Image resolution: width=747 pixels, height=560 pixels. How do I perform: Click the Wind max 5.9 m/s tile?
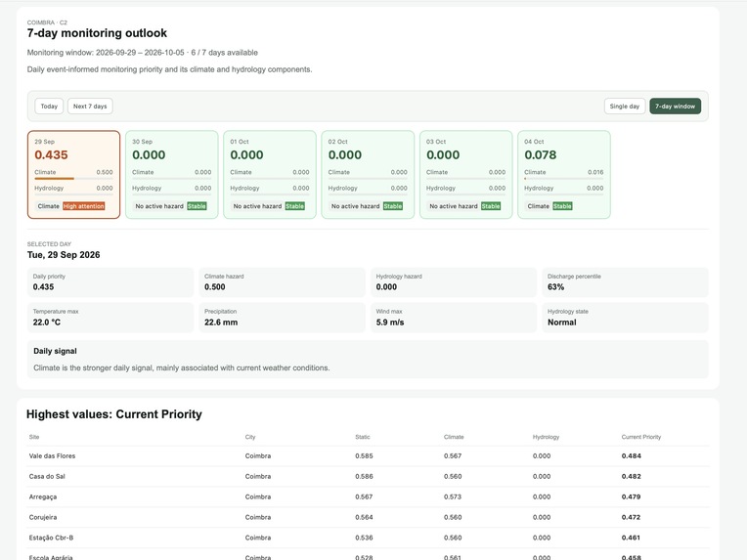coord(454,318)
